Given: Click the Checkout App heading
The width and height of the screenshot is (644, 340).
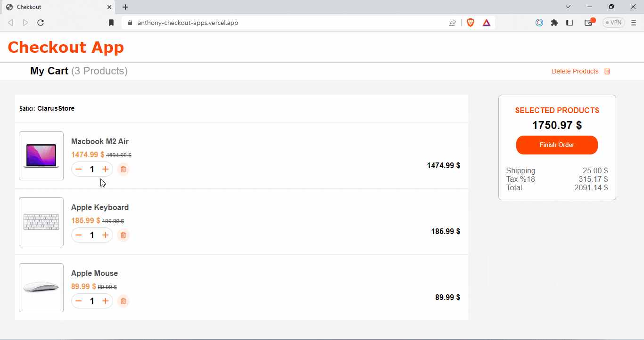Looking at the screenshot, I should [x=66, y=47].
